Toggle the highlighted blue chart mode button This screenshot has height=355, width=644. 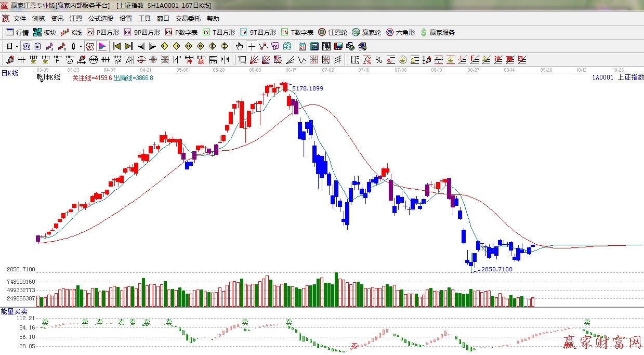[x=25, y=46]
